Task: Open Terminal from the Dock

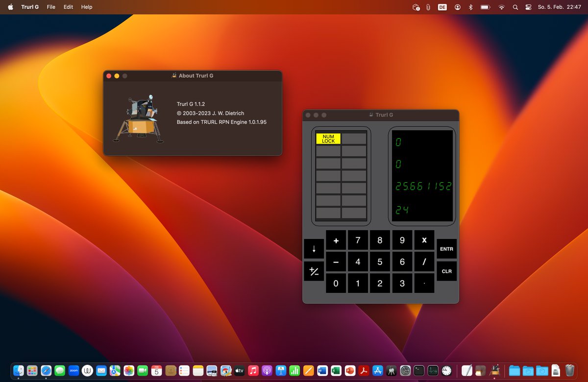Action: [419, 370]
